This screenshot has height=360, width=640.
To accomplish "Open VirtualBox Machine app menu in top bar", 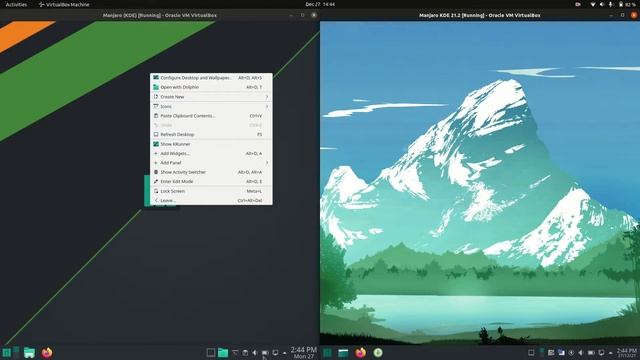I will coord(64,4).
